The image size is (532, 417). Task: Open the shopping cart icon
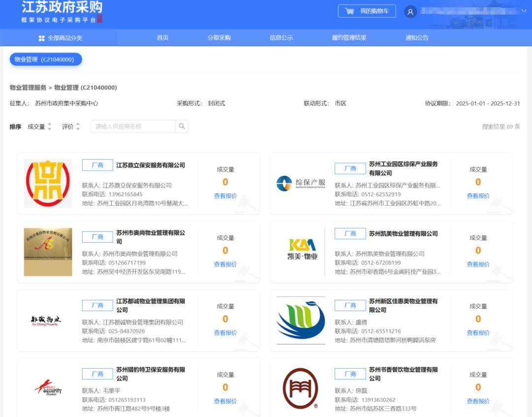[349, 11]
